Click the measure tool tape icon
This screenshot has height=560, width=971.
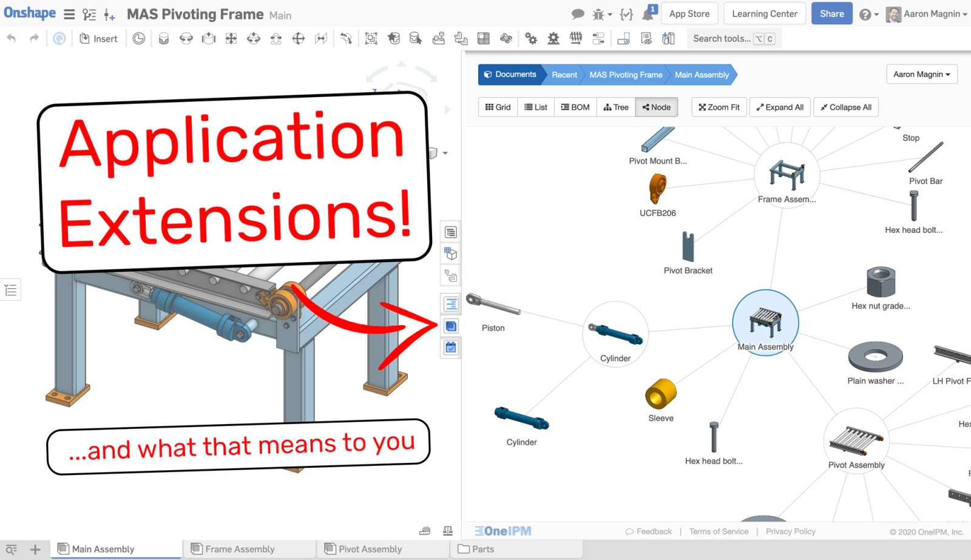pyautogui.click(x=425, y=531)
